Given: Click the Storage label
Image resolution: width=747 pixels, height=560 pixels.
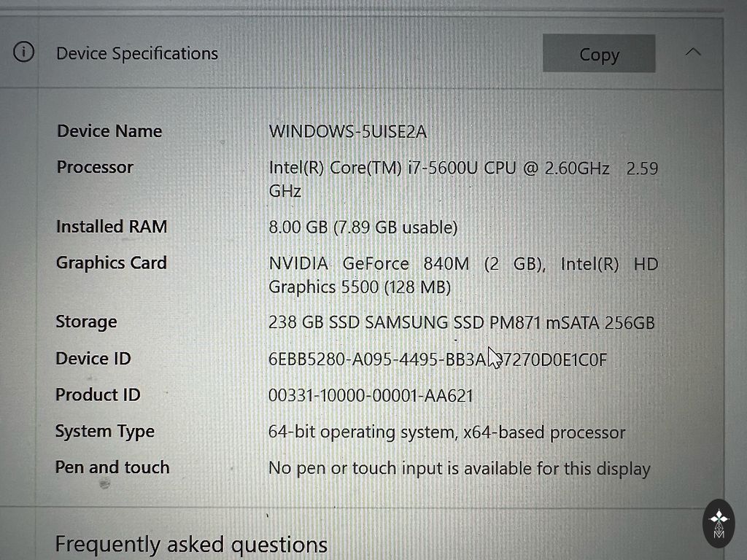Looking at the screenshot, I should coord(86,322).
